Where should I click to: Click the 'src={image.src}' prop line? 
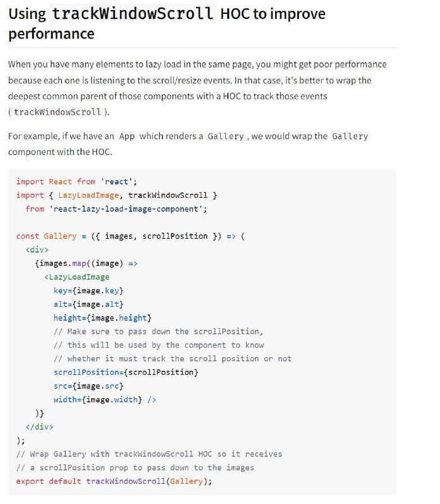(88, 386)
